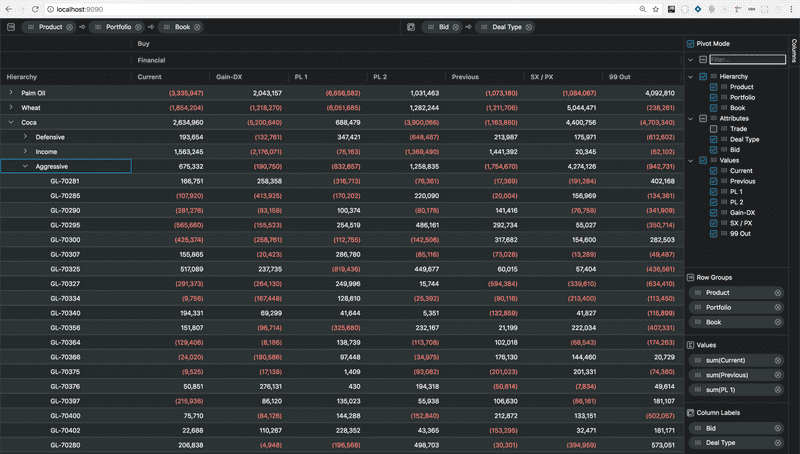Remove Book from the Row Groups panel
Screen dimensions: 800x454
tap(778, 322)
